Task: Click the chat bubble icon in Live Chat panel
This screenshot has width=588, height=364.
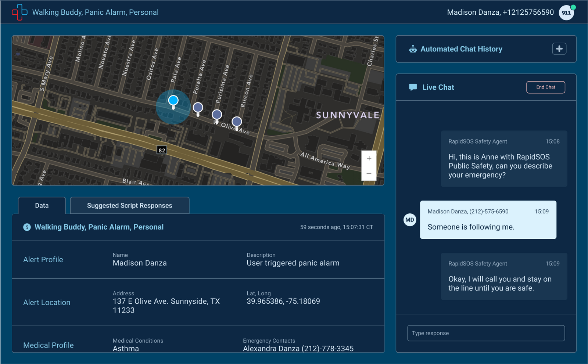Action: tap(412, 87)
